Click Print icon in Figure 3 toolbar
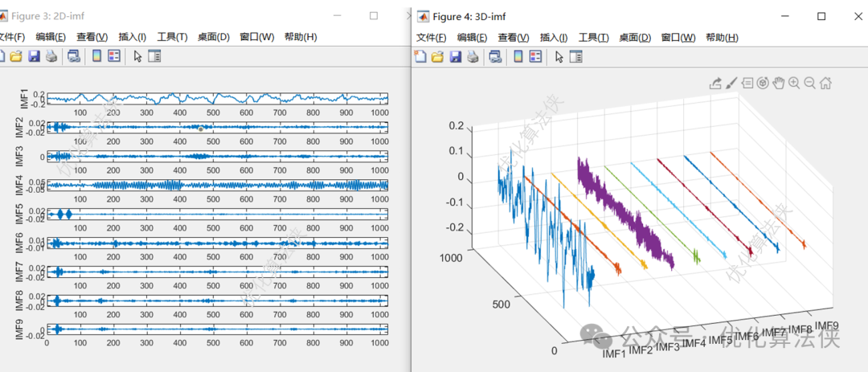 tap(51, 56)
